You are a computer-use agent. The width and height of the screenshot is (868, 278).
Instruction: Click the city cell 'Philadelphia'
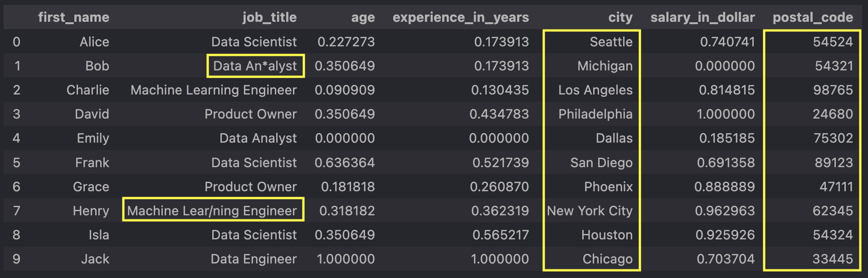click(x=595, y=114)
